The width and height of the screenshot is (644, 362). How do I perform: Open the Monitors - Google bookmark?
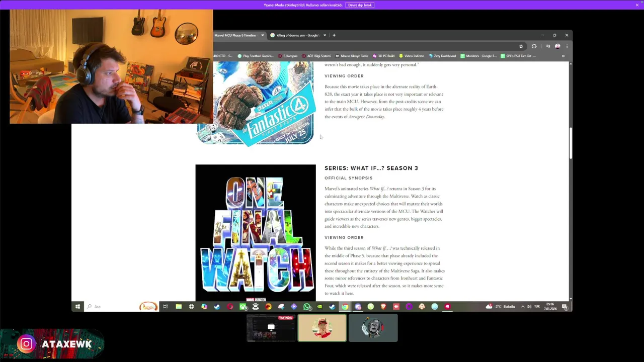coord(478,56)
